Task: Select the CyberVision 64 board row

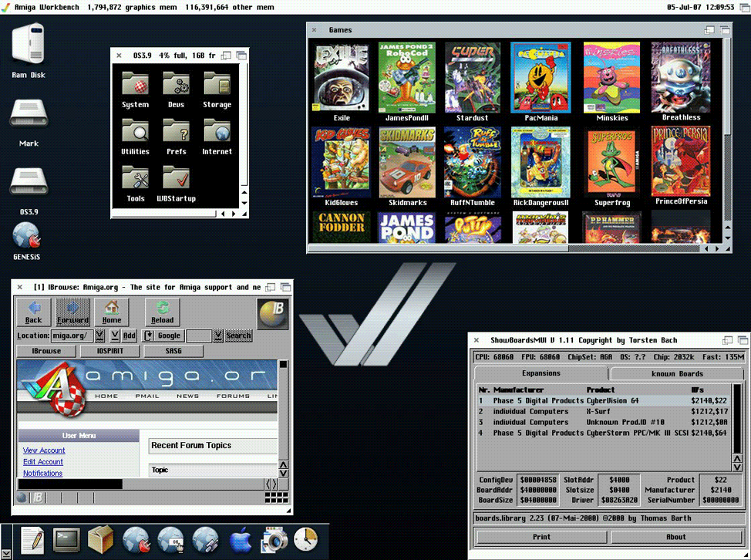Action: pyautogui.click(x=605, y=400)
